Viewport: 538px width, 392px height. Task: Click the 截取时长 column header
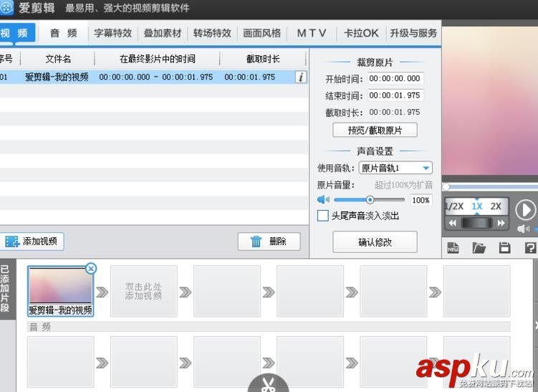coord(263,59)
